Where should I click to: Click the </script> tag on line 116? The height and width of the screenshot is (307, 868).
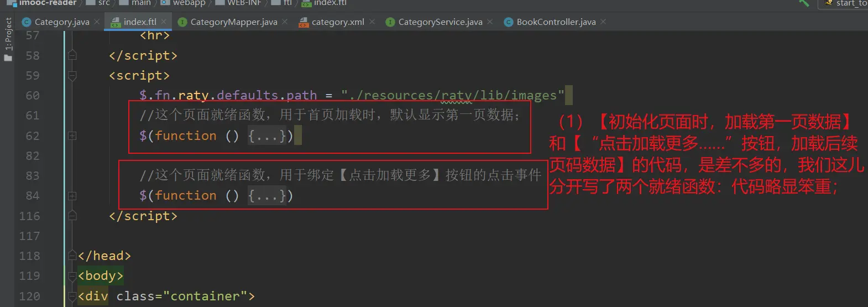pyautogui.click(x=143, y=216)
